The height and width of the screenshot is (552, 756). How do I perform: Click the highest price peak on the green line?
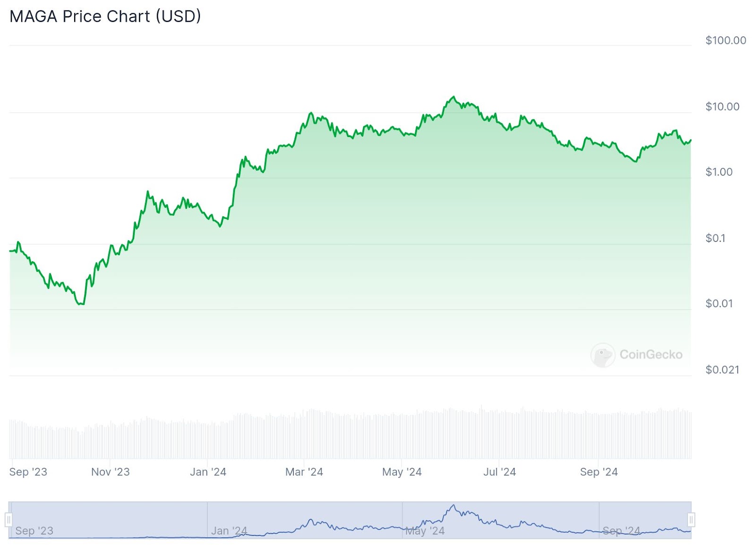(454, 97)
